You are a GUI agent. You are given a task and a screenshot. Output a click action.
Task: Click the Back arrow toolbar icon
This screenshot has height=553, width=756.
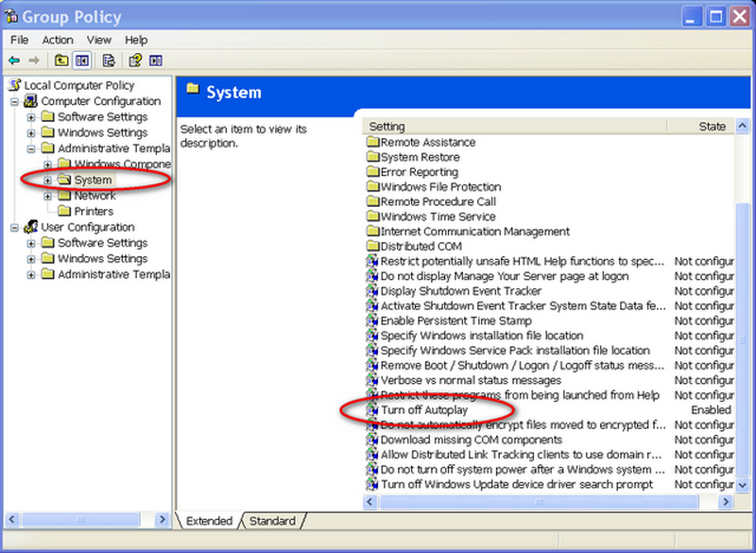coord(14,60)
